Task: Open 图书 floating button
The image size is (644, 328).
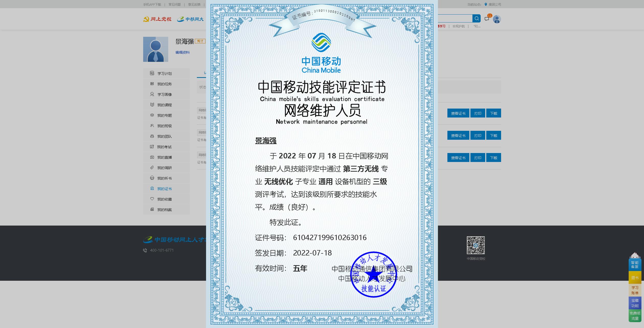Action: pyautogui.click(x=635, y=277)
